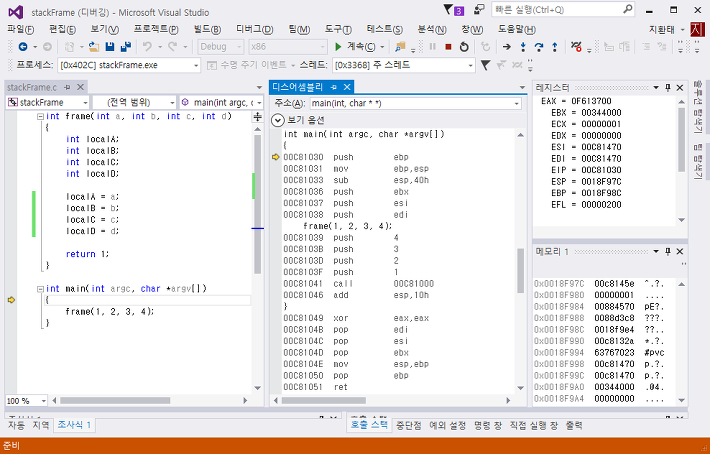Viewport: 710px width, 454px height.
Task: Open the 빌드(B) menu
Action: coord(207,29)
